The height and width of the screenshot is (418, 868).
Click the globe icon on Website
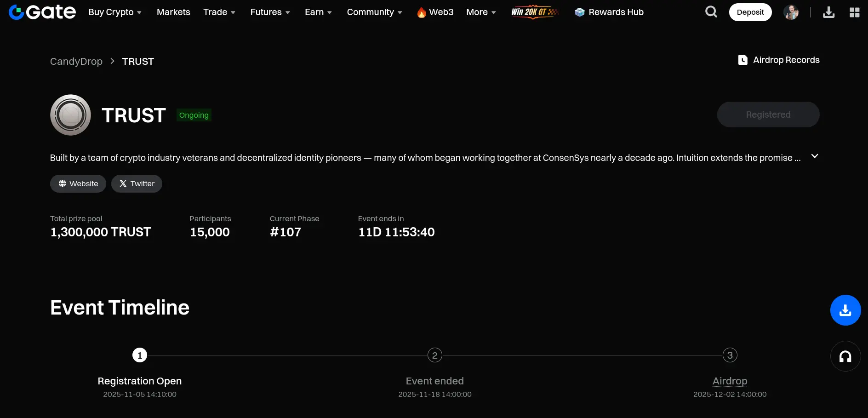coord(63,183)
